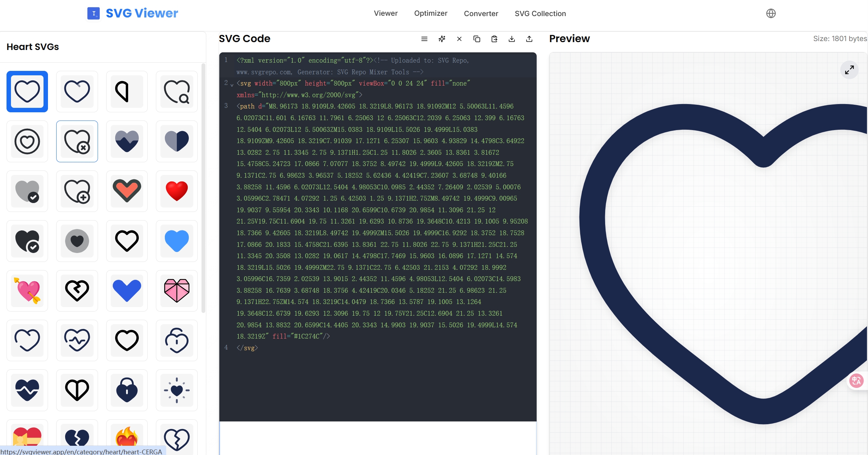
Task: Open the Optimizer menu item
Action: click(431, 13)
